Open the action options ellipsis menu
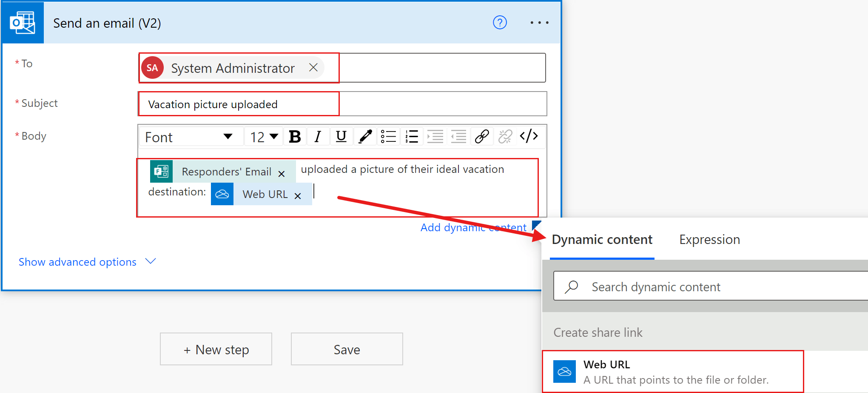This screenshot has width=868, height=393. (539, 23)
